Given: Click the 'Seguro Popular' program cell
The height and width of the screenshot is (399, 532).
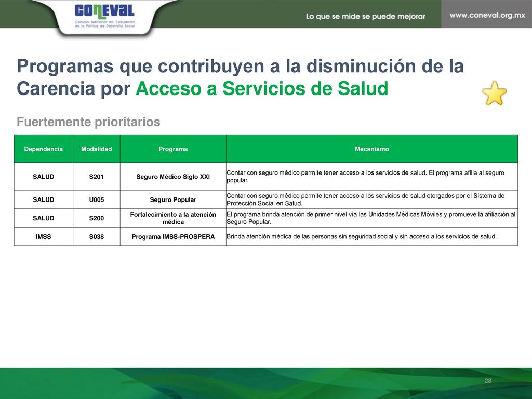Looking at the screenshot, I should point(173,199).
